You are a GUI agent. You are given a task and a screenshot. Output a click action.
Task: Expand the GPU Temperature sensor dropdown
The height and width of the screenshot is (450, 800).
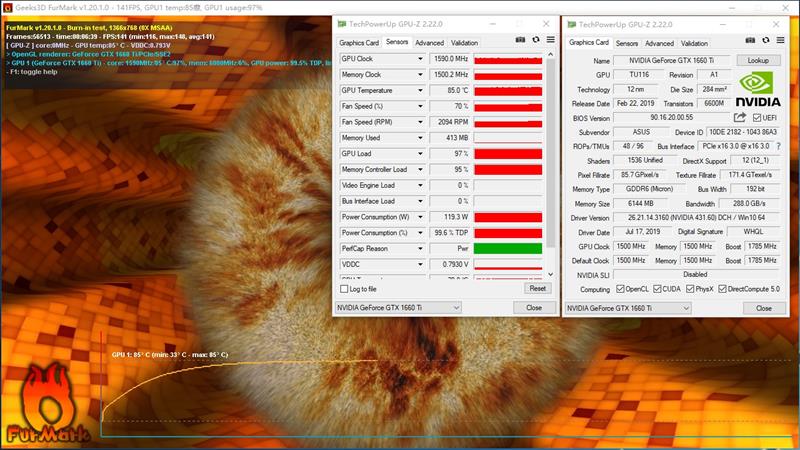tap(421, 90)
